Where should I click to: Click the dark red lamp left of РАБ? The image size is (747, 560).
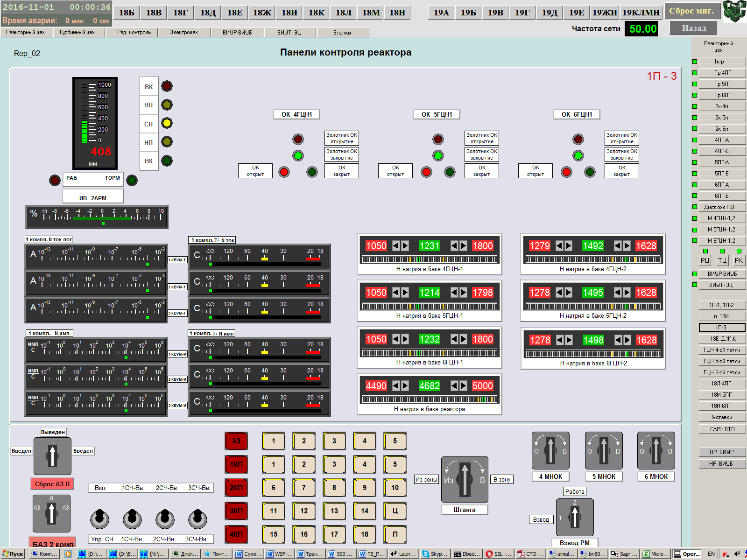tap(55, 180)
